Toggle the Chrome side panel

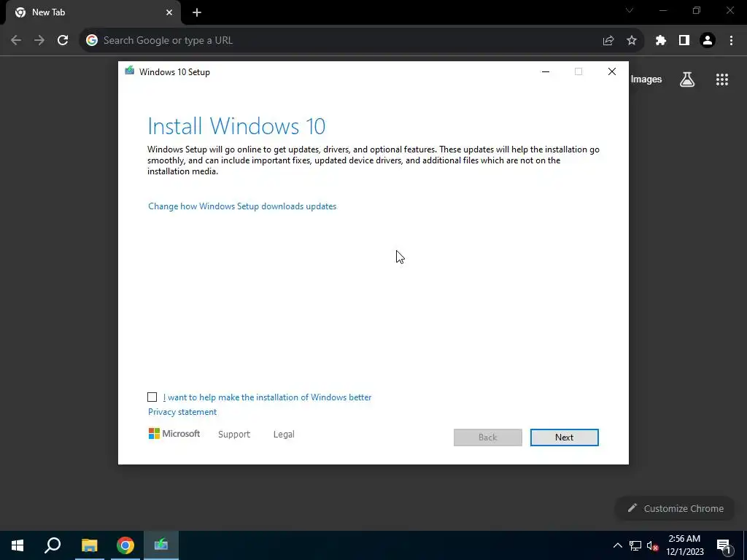(x=684, y=41)
